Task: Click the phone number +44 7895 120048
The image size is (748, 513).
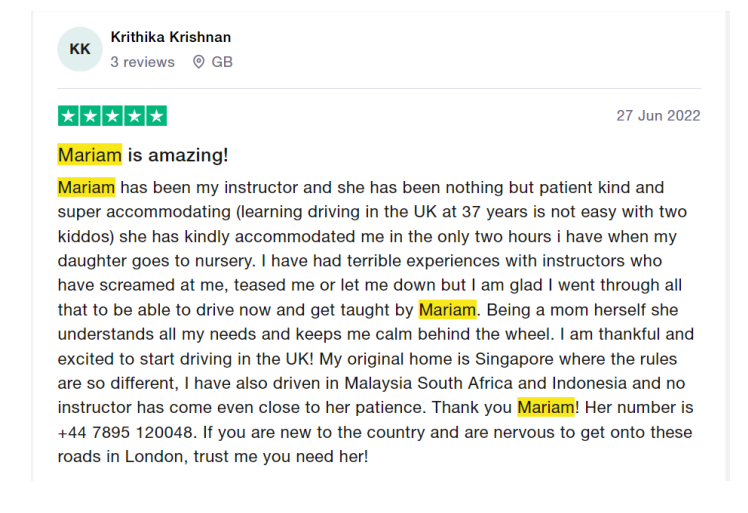Action: pos(125,432)
